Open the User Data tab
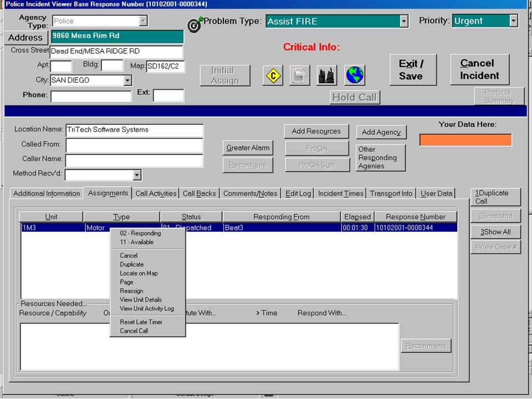The width and height of the screenshot is (532, 399). tap(436, 193)
